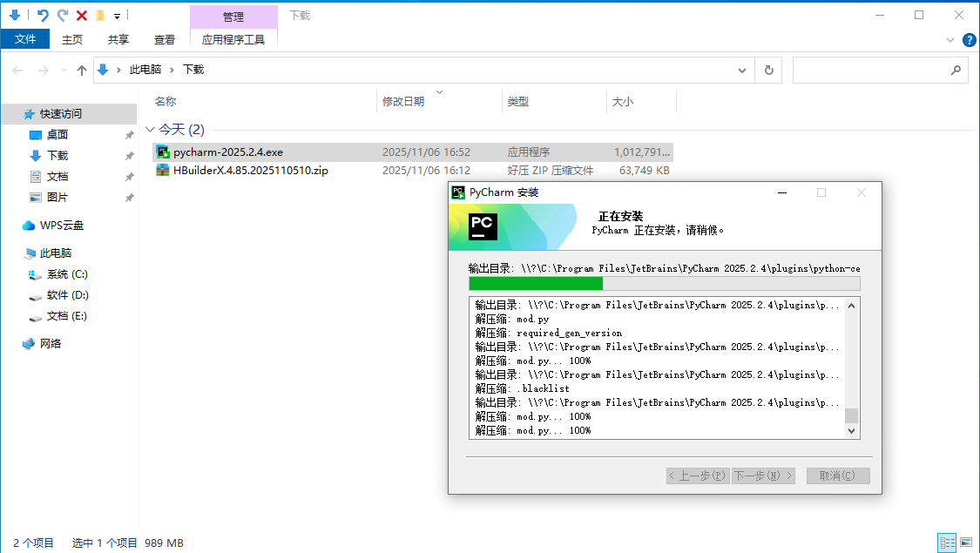Viewport: 980px width, 553px height.
Task: Switch to details view in status bar
Action: click(x=947, y=543)
